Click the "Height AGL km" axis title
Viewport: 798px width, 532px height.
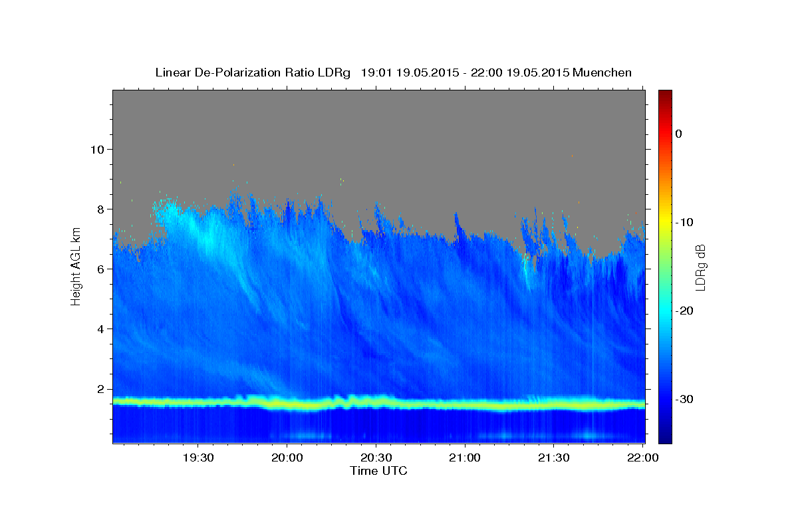[x=76, y=267]
